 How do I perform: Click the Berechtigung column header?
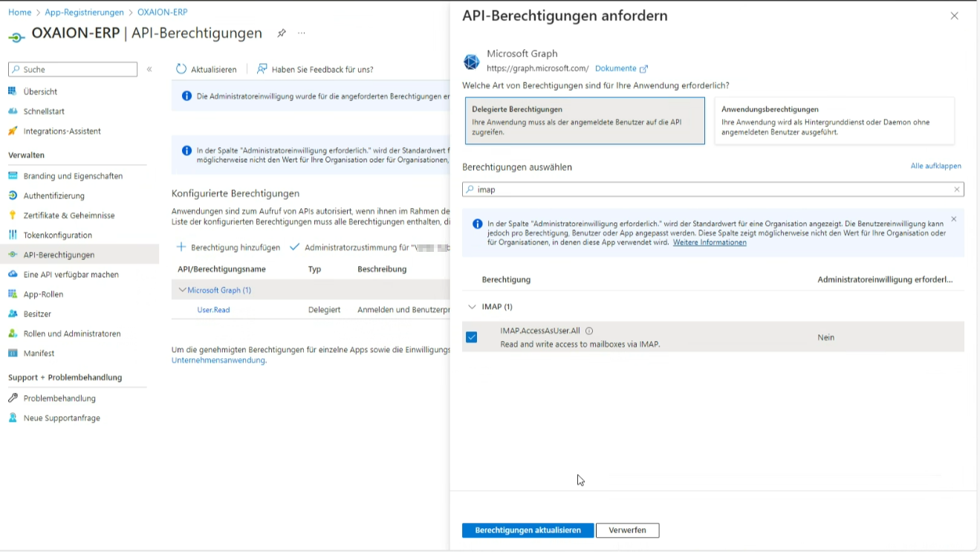coord(506,279)
